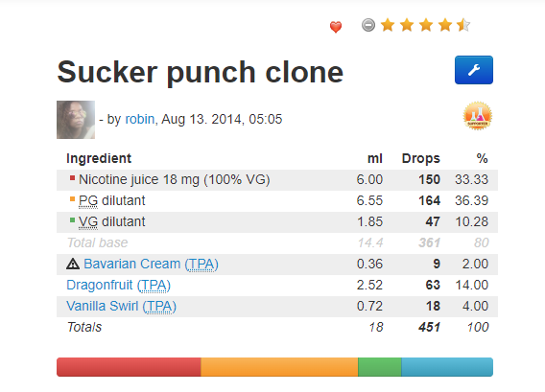545x392 pixels.
Task: Click the supporter flask badge
Action: pyautogui.click(x=478, y=116)
